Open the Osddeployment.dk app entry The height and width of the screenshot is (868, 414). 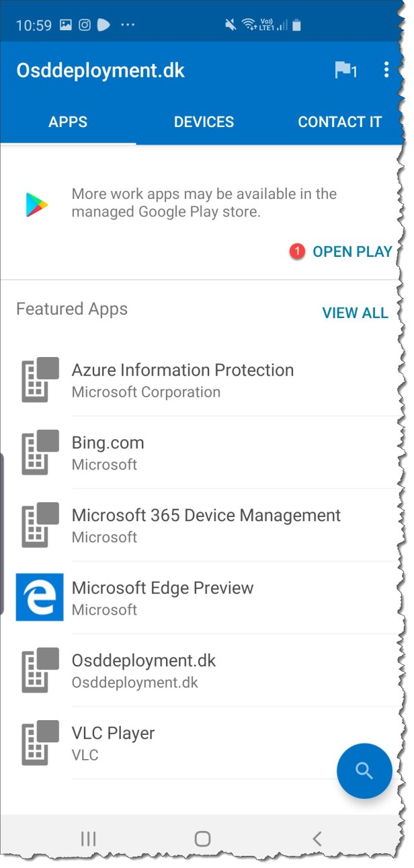click(x=144, y=670)
